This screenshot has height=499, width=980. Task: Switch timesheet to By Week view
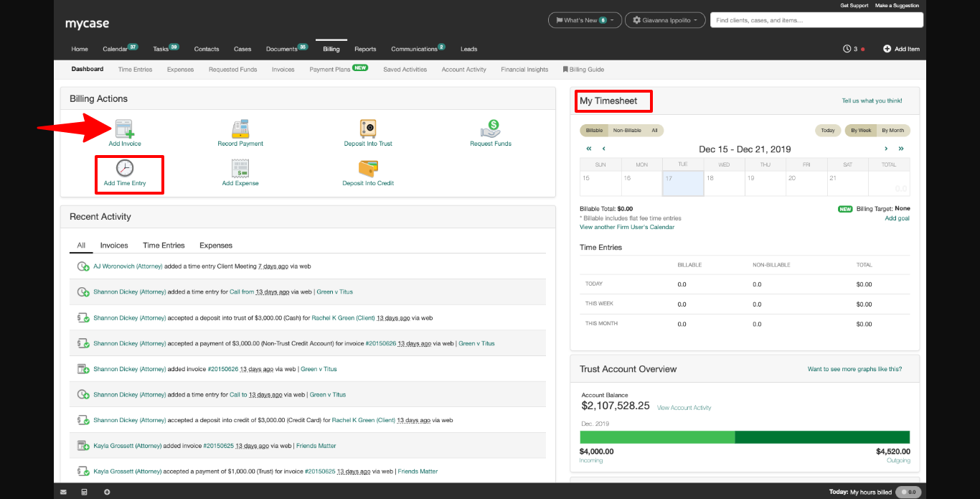point(860,131)
